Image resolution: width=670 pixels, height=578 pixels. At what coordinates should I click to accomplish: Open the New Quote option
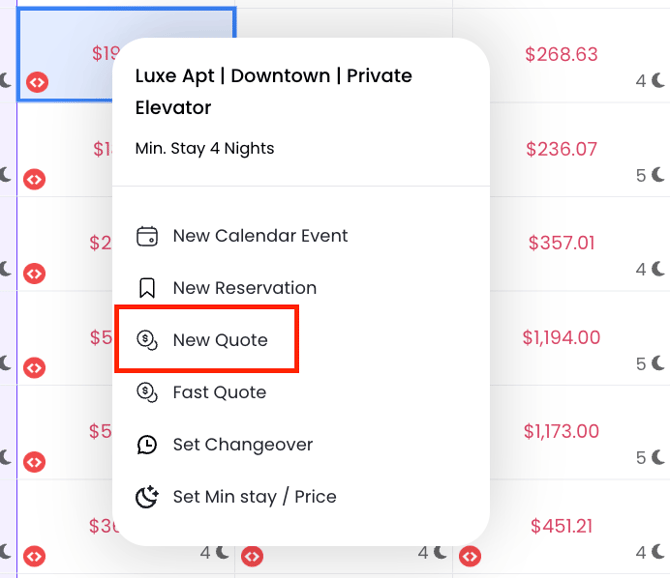coord(220,340)
